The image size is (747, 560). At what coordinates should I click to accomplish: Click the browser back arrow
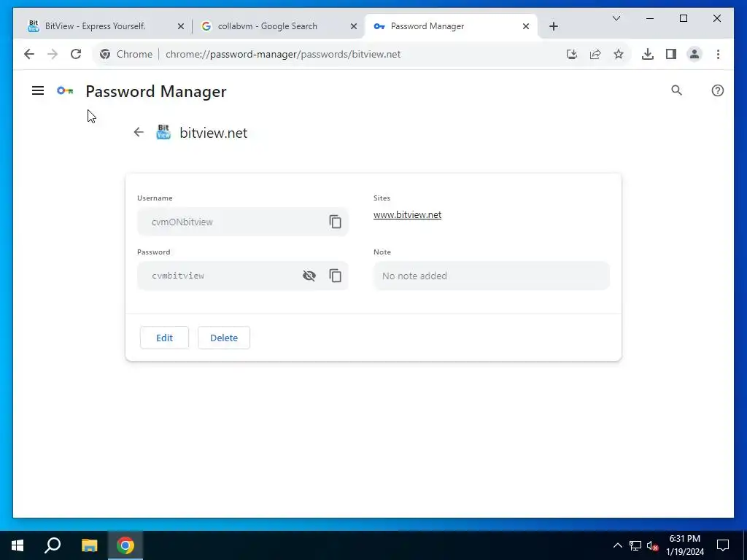[29, 54]
